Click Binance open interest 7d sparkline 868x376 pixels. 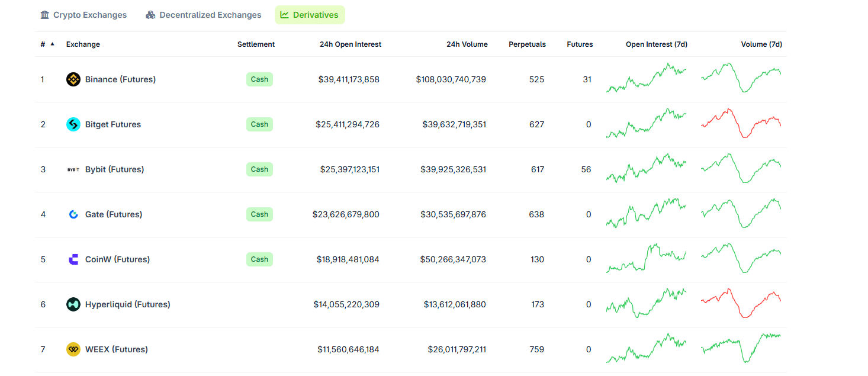point(646,78)
